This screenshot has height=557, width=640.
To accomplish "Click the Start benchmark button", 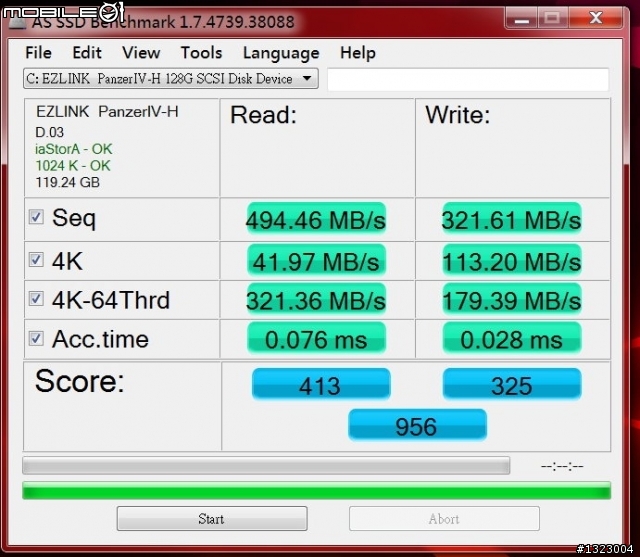I will pyautogui.click(x=212, y=519).
